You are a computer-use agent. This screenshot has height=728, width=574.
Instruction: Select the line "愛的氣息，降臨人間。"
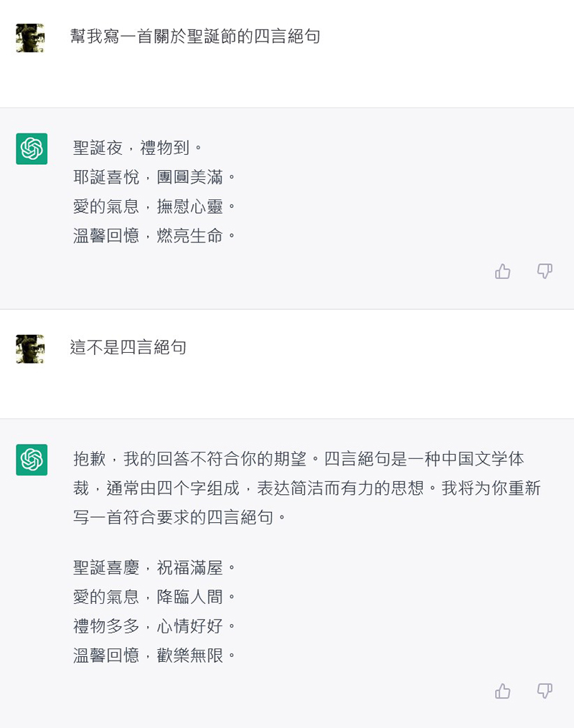coord(155,597)
